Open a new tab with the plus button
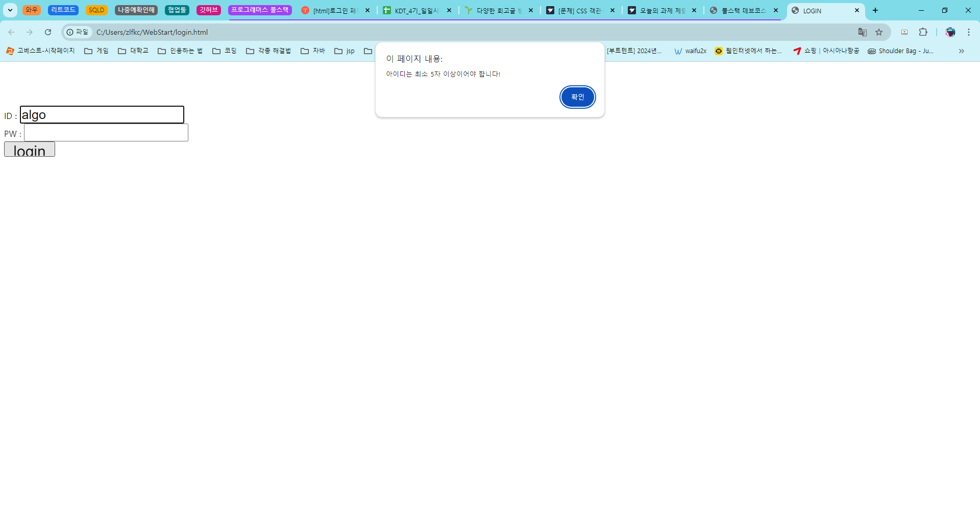 [875, 10]
